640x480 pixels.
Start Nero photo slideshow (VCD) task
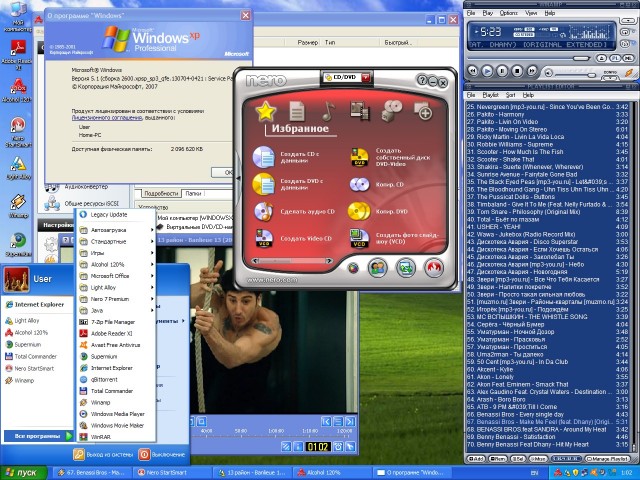pos(394,238)
